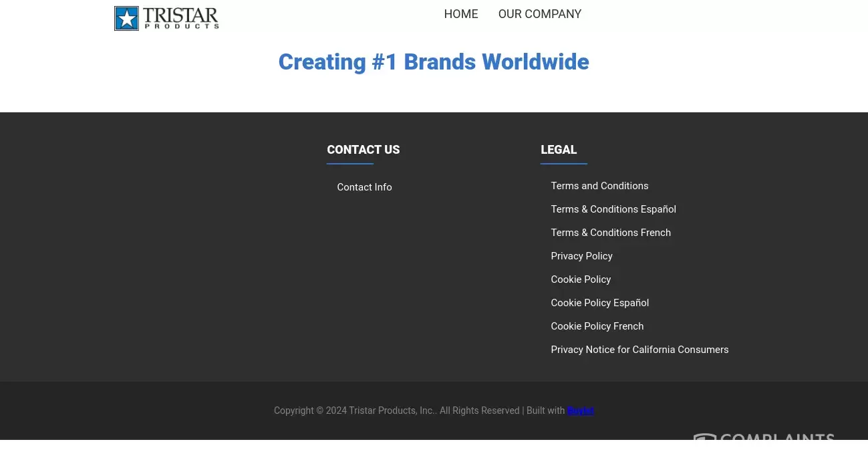View the Privacy Policy page
Image resolution: width=868 pixels, height=476 pixels.
click(581, 256)
